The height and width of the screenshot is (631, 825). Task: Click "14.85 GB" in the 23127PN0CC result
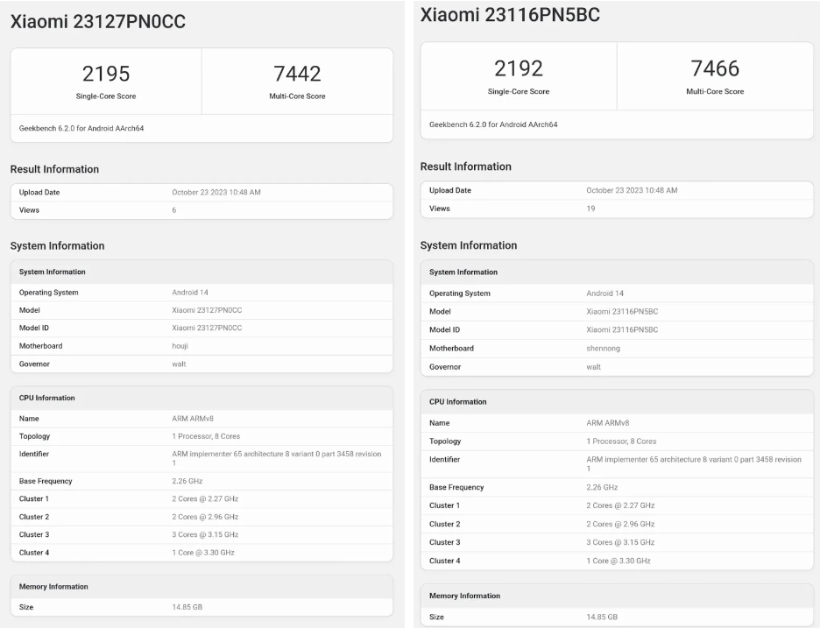187,607
